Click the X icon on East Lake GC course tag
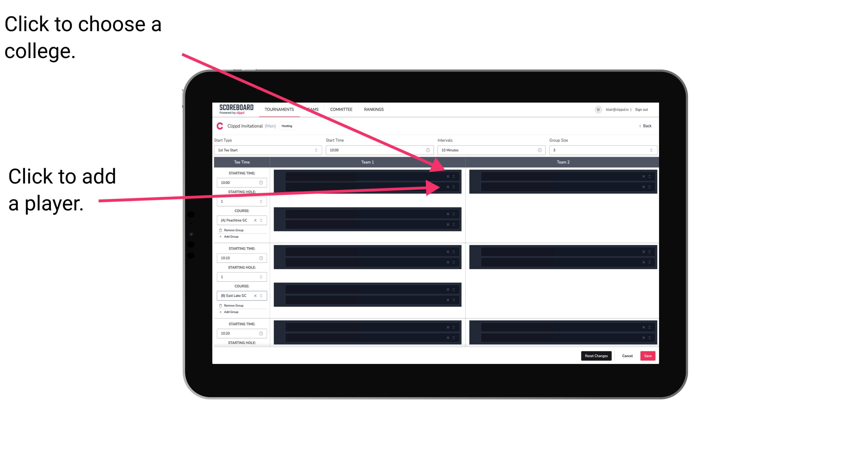Viewport: 868px width, 467px height. (x=258, y=296)
